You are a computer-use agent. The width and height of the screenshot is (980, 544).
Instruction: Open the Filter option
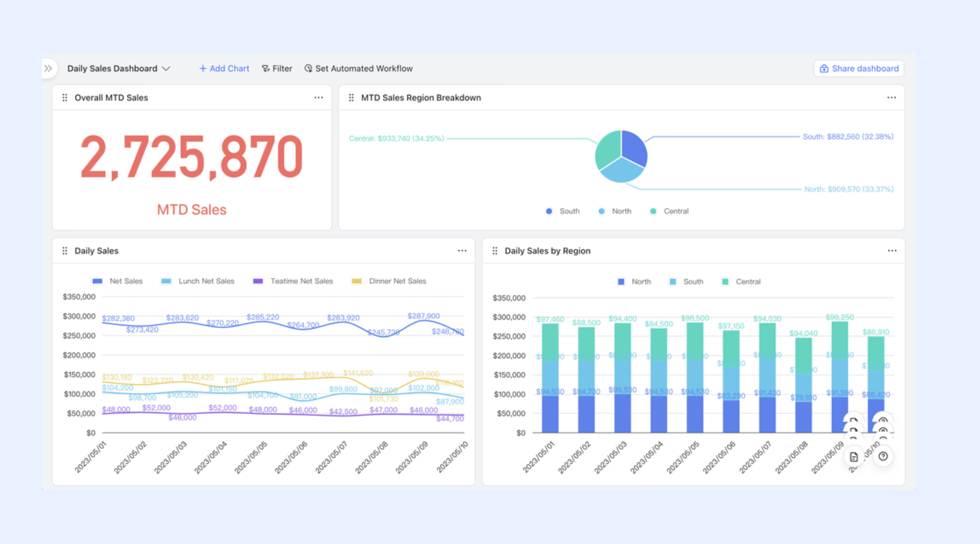[277, 68]
